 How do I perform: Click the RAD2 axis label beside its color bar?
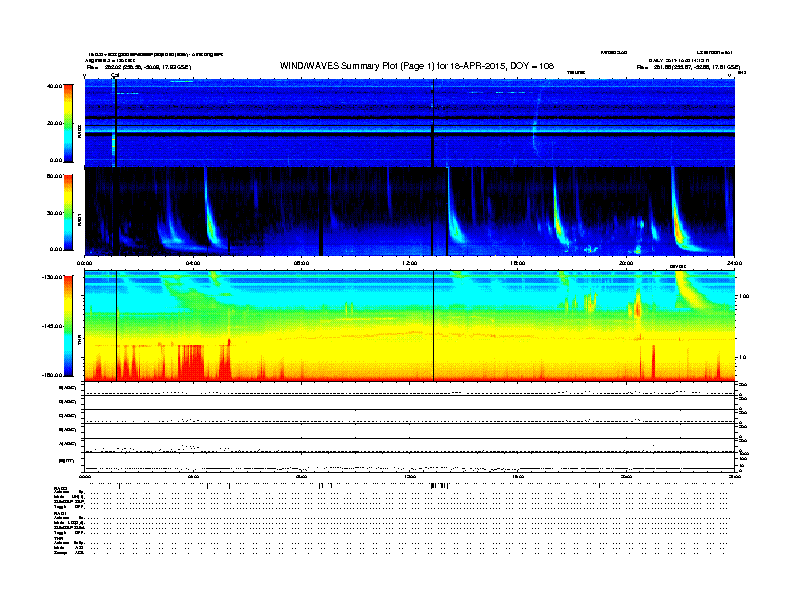pyautogui.click(x=79, y=131)
